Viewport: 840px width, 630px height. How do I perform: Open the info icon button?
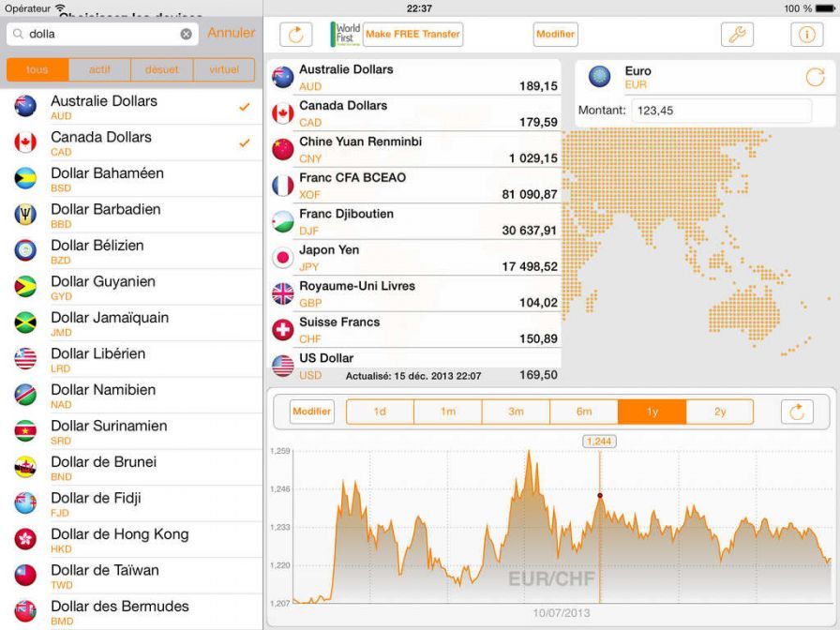pos(806,35)
